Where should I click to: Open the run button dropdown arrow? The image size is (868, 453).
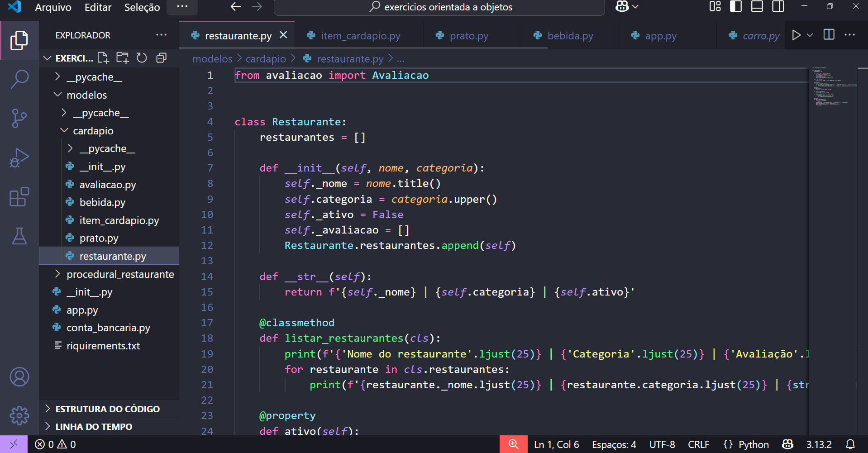(x=810, y=35)
